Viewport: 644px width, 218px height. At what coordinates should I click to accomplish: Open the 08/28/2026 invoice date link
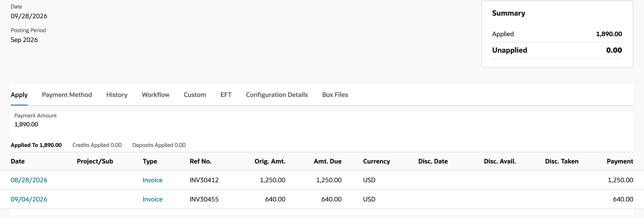click(29, 180)
